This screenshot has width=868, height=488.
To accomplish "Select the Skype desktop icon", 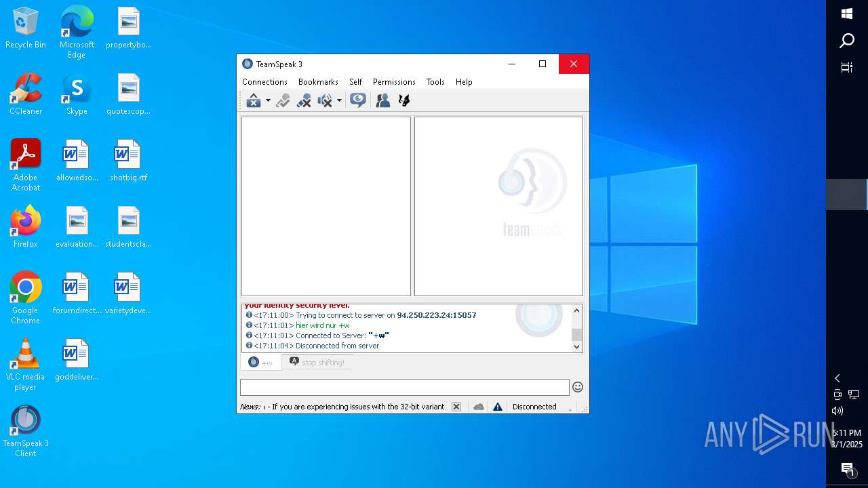I will click(x=77, y=94).
